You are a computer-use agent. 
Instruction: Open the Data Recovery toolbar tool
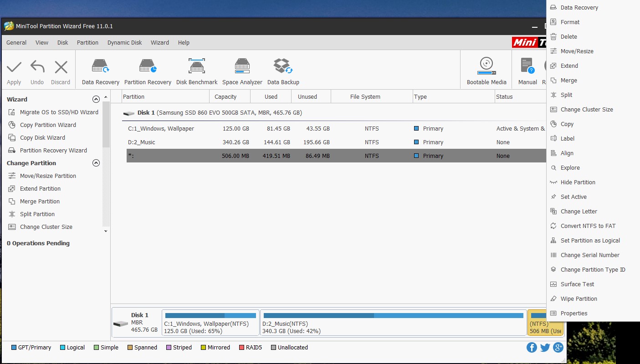tap(101, 71)
